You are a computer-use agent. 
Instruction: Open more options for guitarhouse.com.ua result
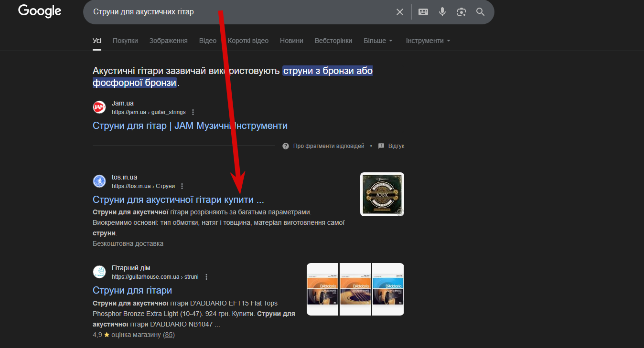pyautogui.click(x=206, y=277)
